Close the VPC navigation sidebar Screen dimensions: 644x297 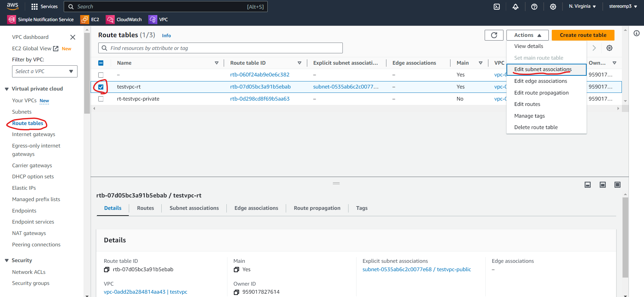click(x=72, y=37)
